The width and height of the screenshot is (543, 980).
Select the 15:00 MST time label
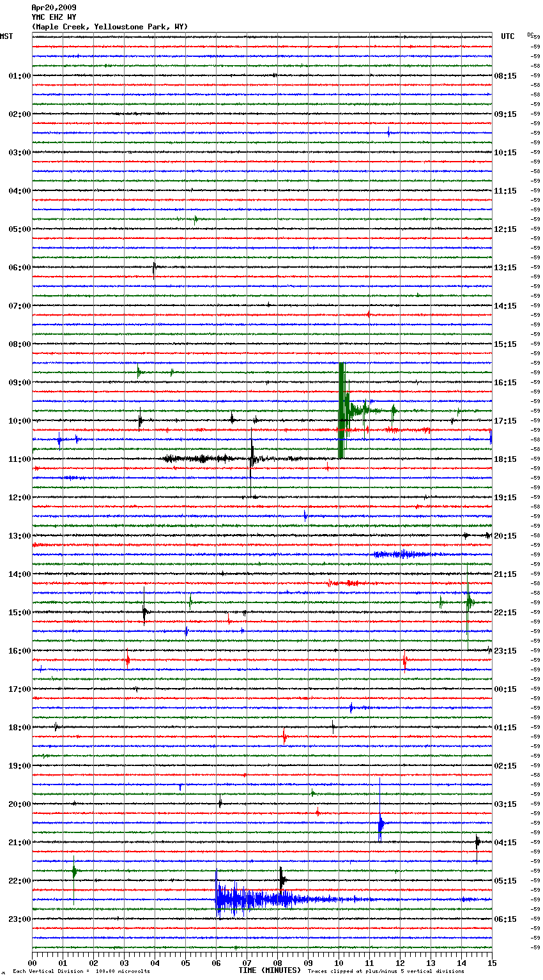pos(20,613)
